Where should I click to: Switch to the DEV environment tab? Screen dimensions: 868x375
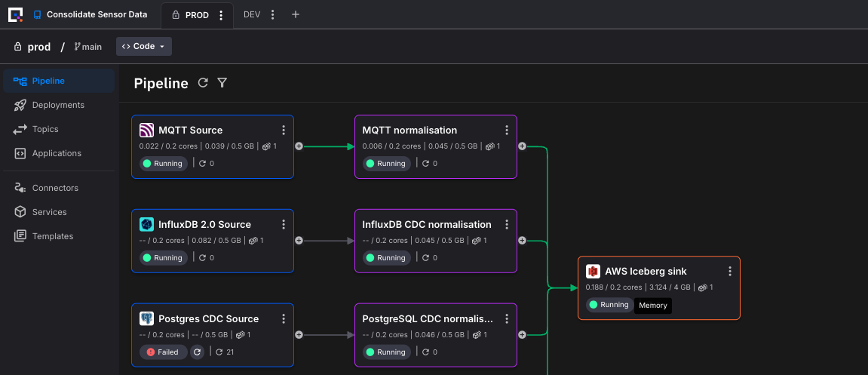point(252,14)
